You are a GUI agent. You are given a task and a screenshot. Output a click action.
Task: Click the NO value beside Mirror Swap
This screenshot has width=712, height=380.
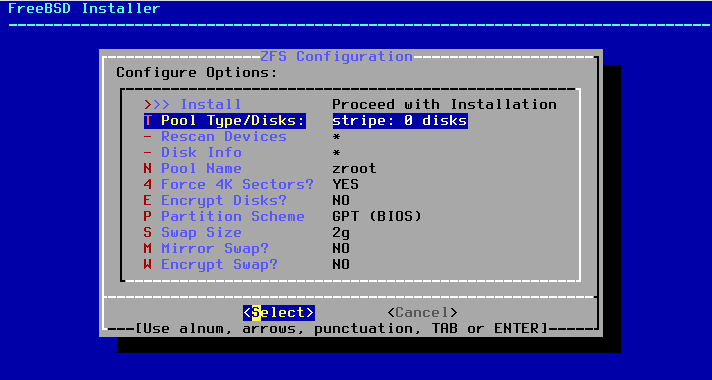click(341, 248)
